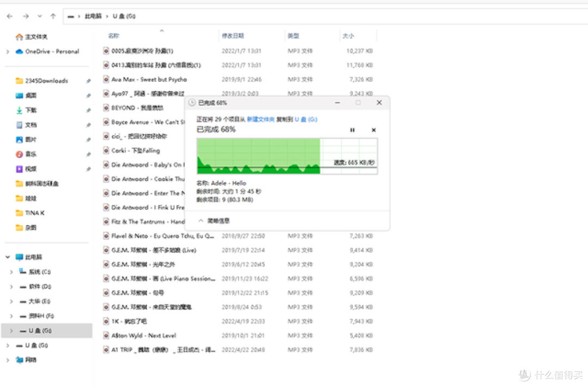Expand OneDrive - Personal tree node
Screen dimensions: 588x387
pyautogui.click(x=8, y=51)
